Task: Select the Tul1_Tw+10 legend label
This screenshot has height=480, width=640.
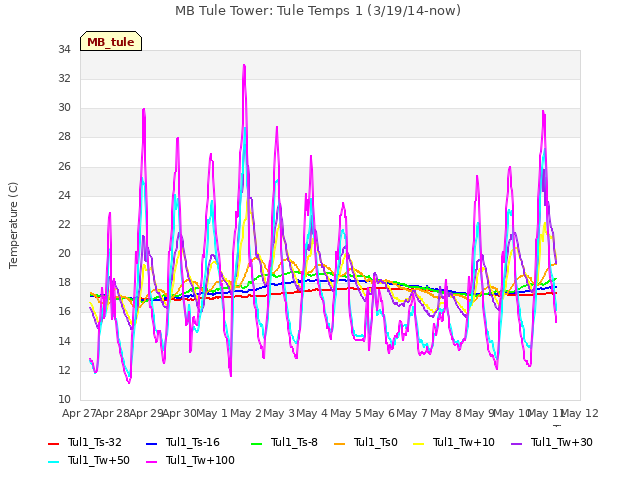Action: (x=464, y=442)
